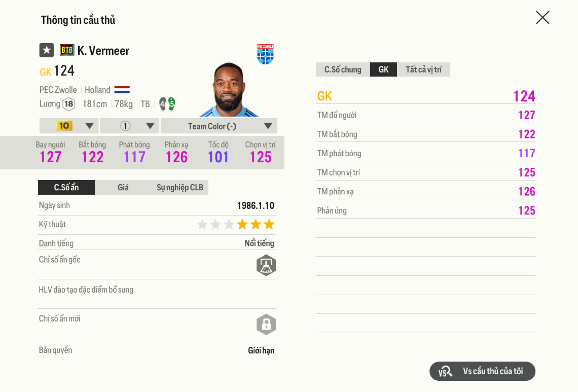
Task: Close the Thông tin cầu thủ dialog
Action: (x=543, y=18)
